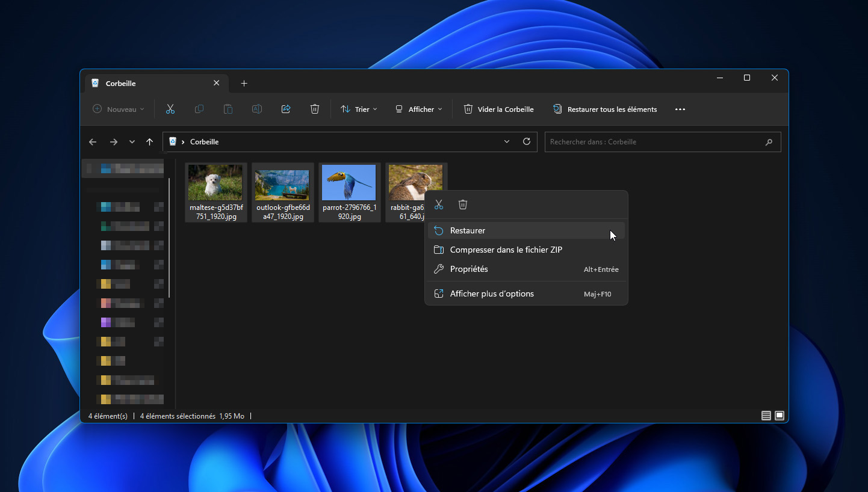This screenshot has height=492, width=868.
Task: Go forward with the right arrow
Action: 114,142
